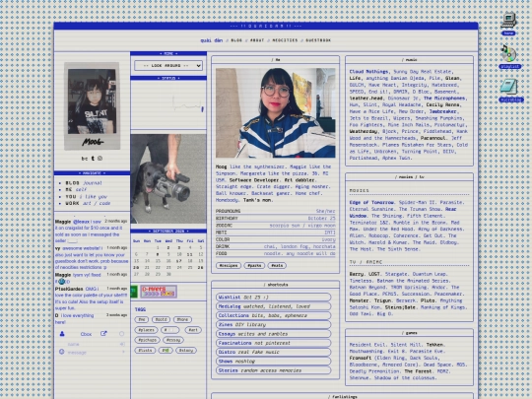Click the #recipes tag under the Me panel
Image resolution: width=532 pixels, height=399 pixels.
[x=229, y=265]
